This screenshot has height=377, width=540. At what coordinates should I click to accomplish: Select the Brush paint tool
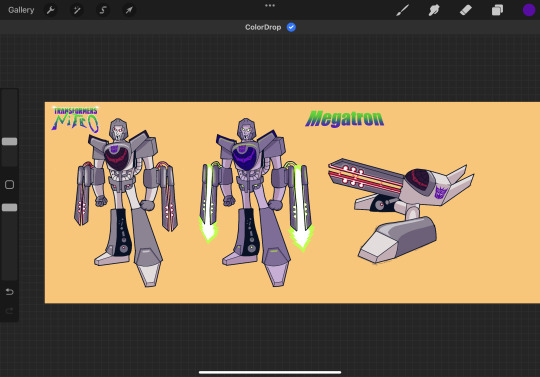pyautogui.click(x=402, y=10)
